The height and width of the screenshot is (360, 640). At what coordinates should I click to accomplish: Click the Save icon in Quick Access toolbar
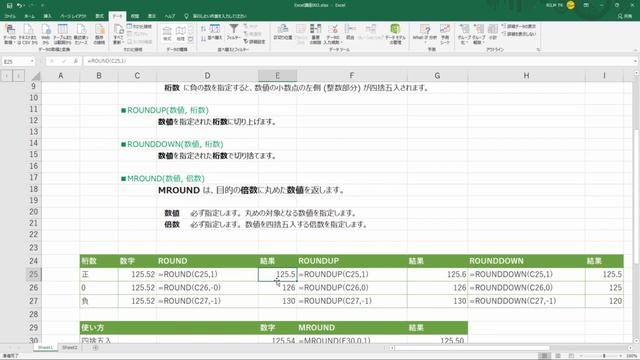[9, 5]
